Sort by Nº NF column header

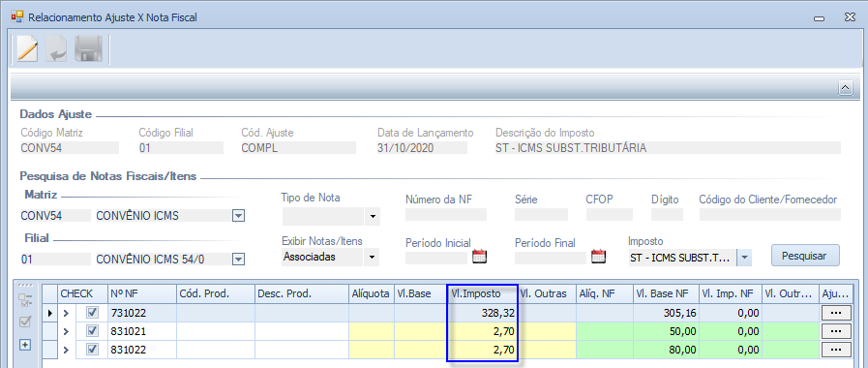(141, 293)
